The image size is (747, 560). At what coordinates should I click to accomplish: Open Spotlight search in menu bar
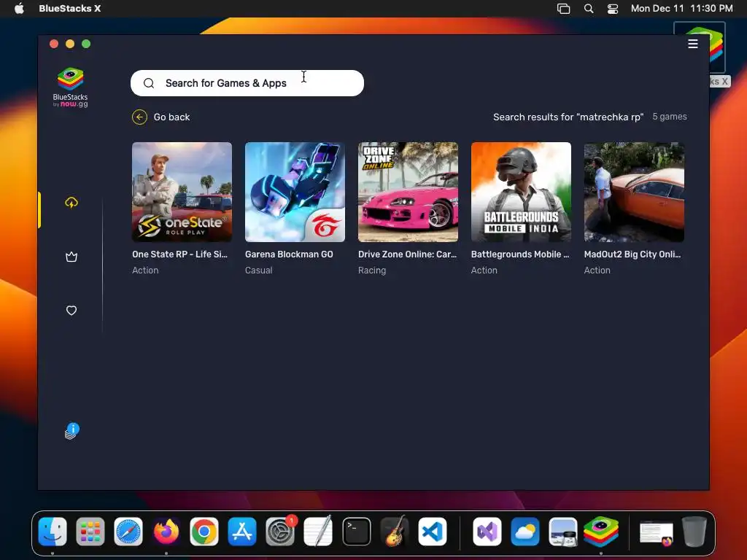[589, 9]
